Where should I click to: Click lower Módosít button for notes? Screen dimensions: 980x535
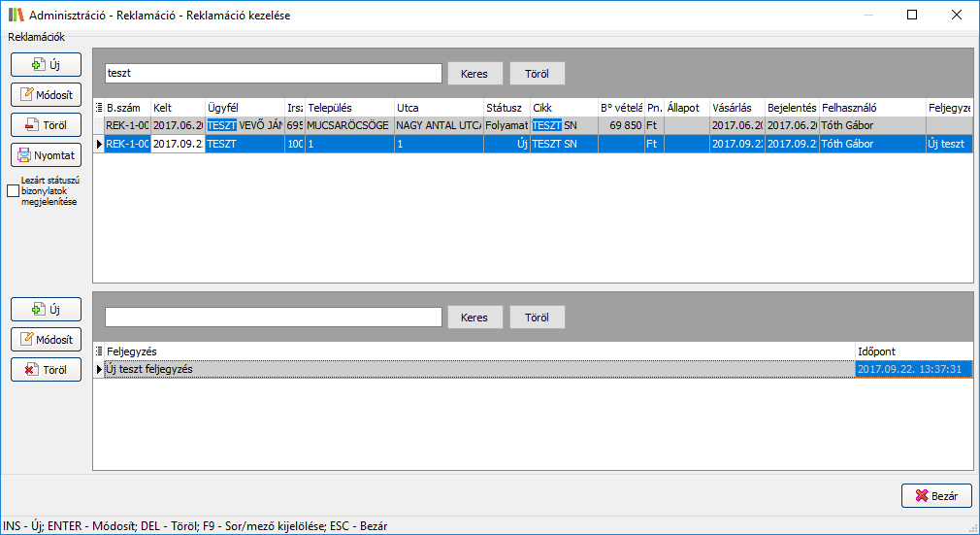(46, 340)
